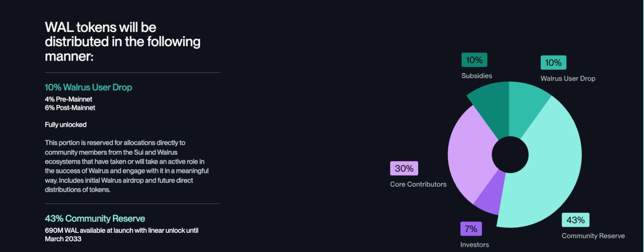Click the Subsidies chart label
The height and width of the screenshot is (252, 644).
tap(477, 76)
